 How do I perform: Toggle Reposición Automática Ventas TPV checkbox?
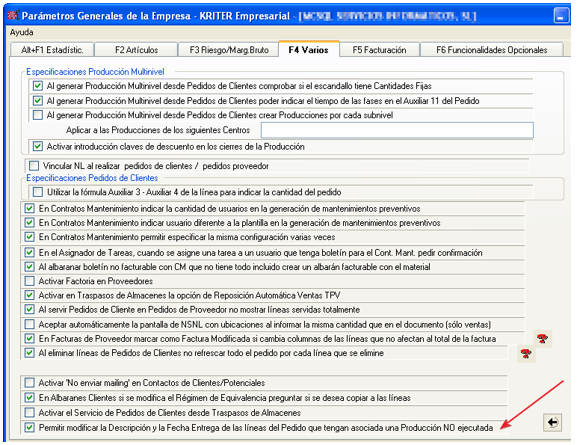pos(29,296)
